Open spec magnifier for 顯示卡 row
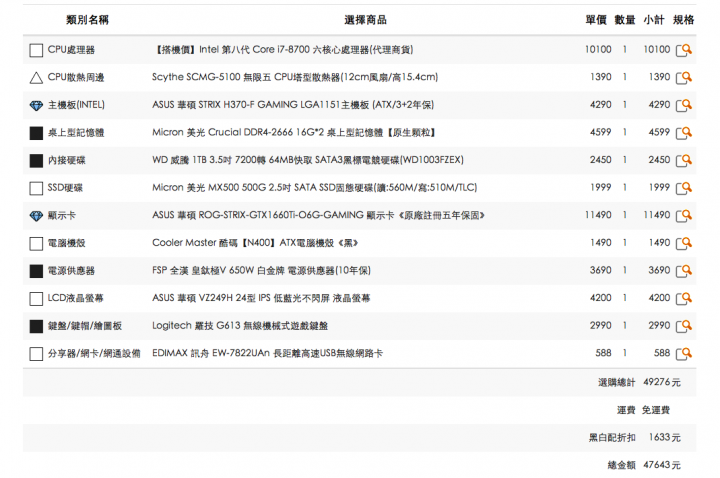The width and height of the screenshot is (720, 478). tap(684, 215)
